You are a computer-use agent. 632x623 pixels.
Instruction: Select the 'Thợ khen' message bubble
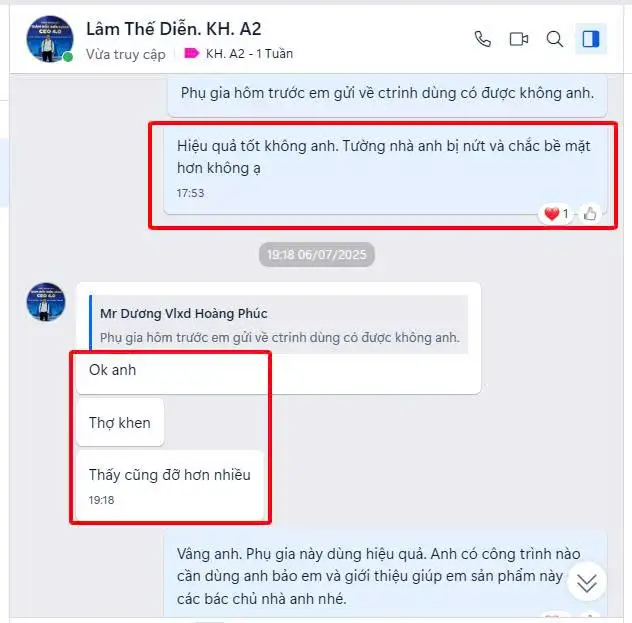120,422
